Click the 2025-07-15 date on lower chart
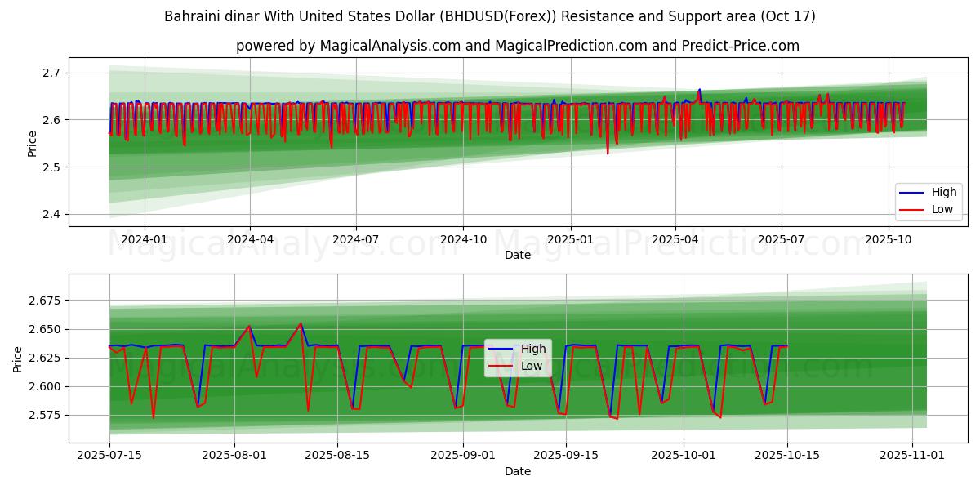 point(109,456)
